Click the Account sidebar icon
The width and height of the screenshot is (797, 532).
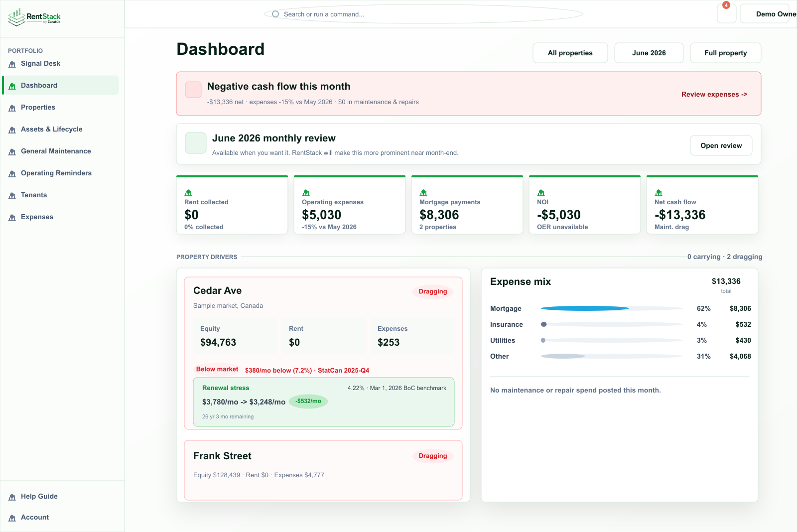tap(12, 518)
